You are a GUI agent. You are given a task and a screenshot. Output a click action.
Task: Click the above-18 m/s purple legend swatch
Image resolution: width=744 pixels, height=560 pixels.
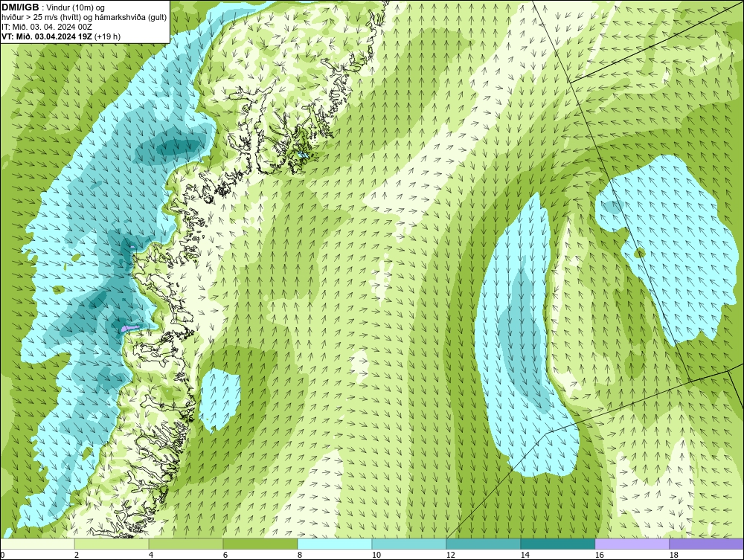(x=707, y=544)
